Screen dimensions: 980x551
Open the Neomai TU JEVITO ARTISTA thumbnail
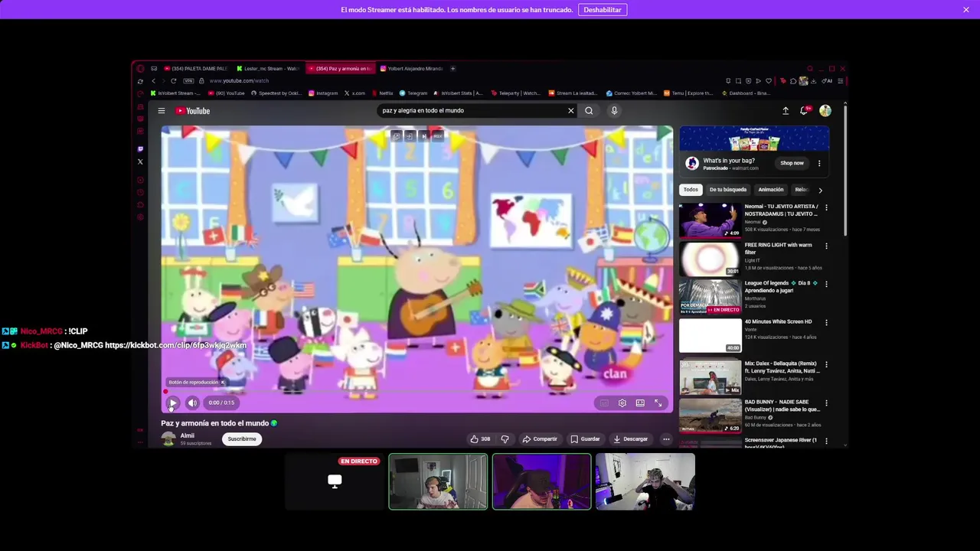710,220
